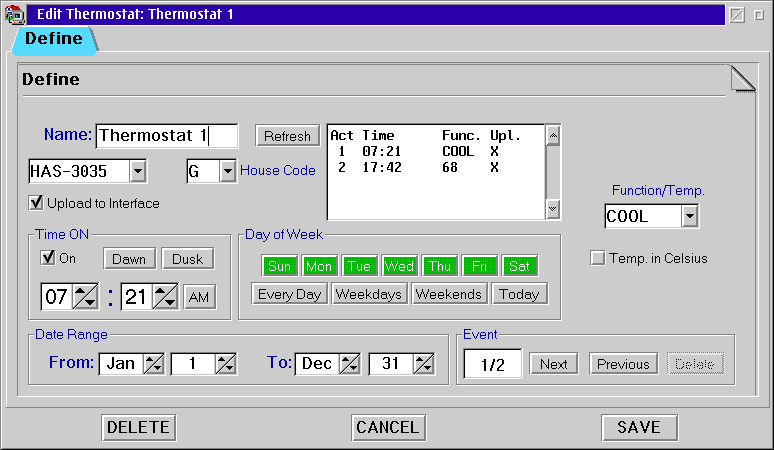
Task: Click the minute 21 stepper arrows
Action: (x=165, y=297)
